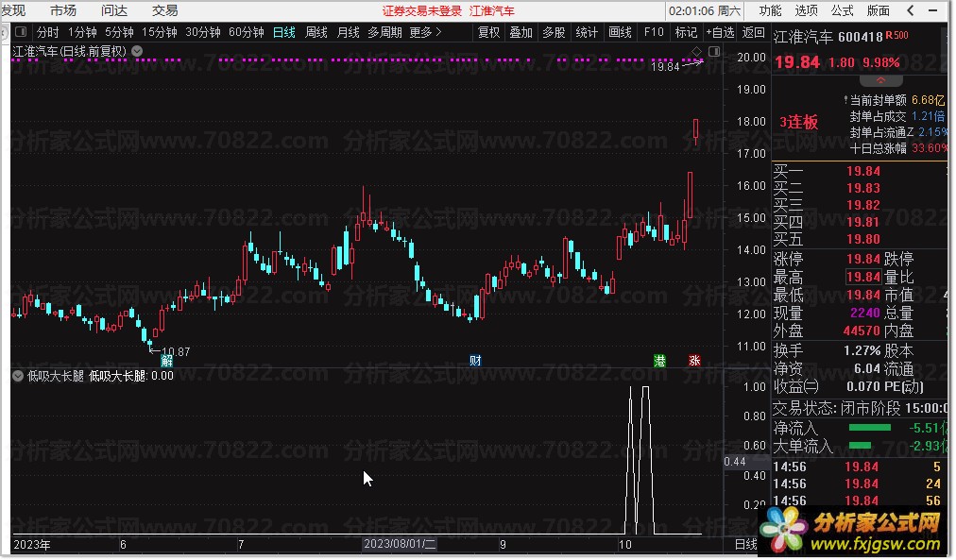Viewport: 956px width, 560px height.
Task: Click the 解 event marker under the chart
Action: pos(166,361)
